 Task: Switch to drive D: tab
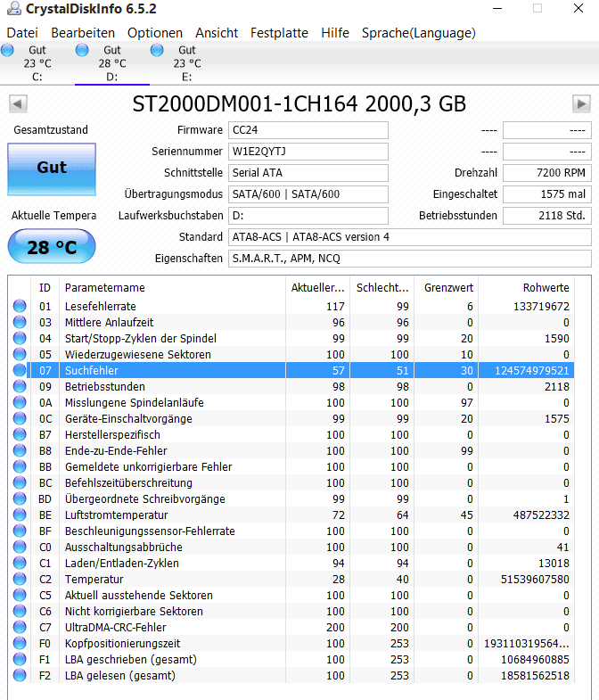(x=112, y=63)
